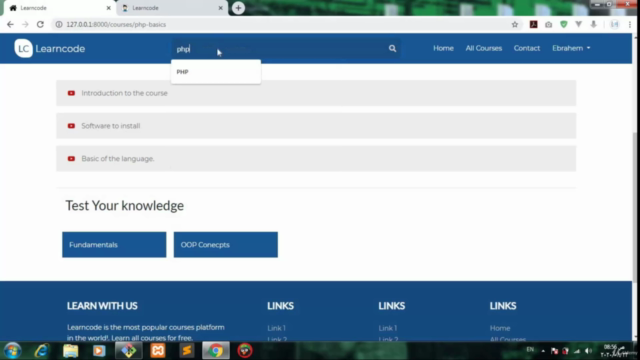Open All Courses in the navbar

(x=484, y=48)
